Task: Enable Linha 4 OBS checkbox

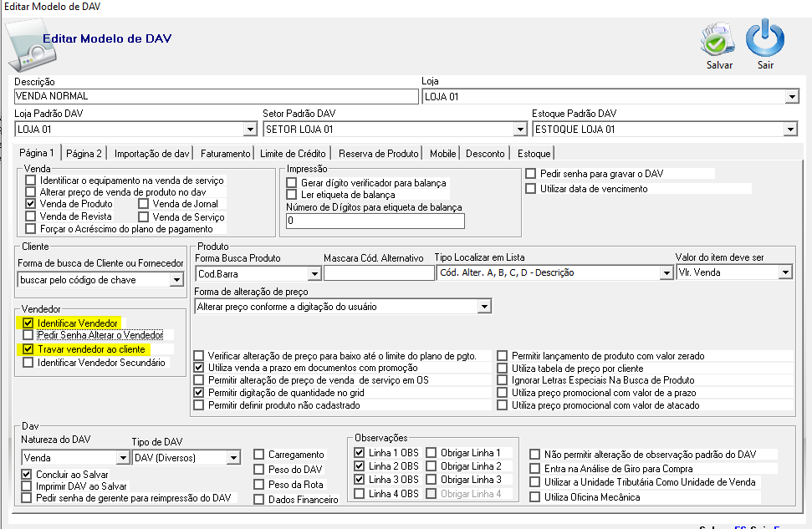Action: click(x=360, y=494)
